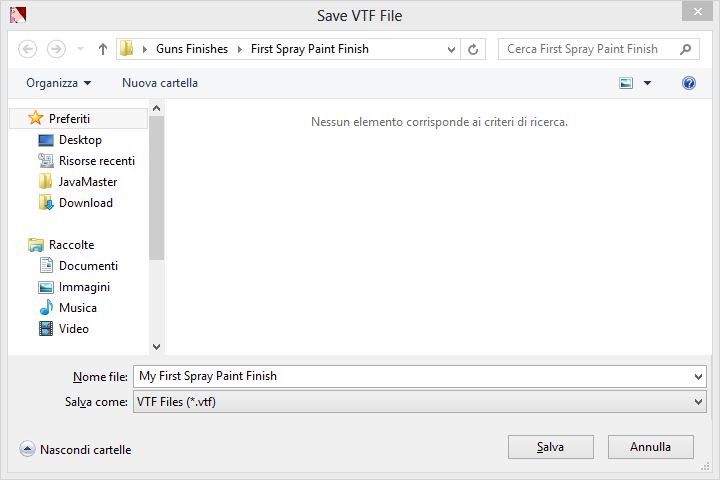Image resolution: width=720 pixels, height=480 pixels.
Task: Click the search magnifier icon
Action: (x=687, y=49)
